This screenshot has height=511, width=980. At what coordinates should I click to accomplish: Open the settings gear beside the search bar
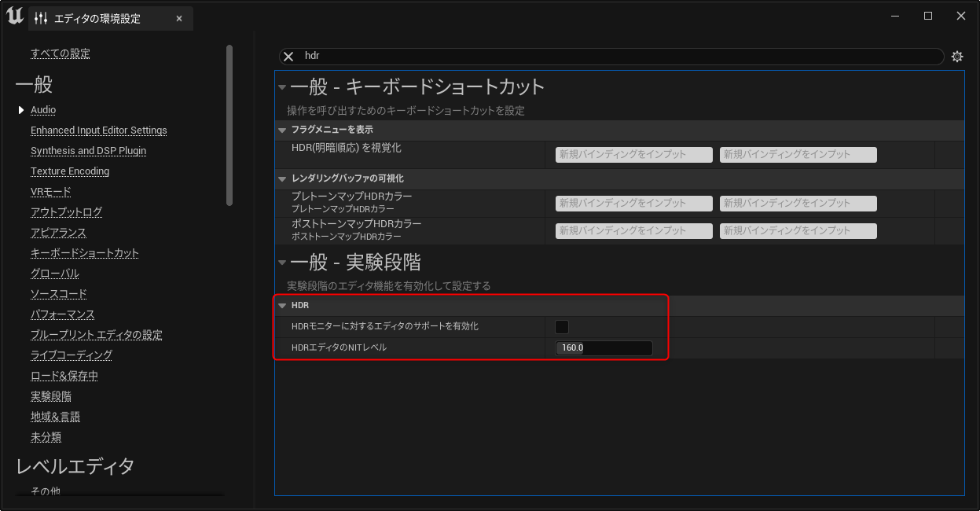pyautogui.click(x=956, y=56)
